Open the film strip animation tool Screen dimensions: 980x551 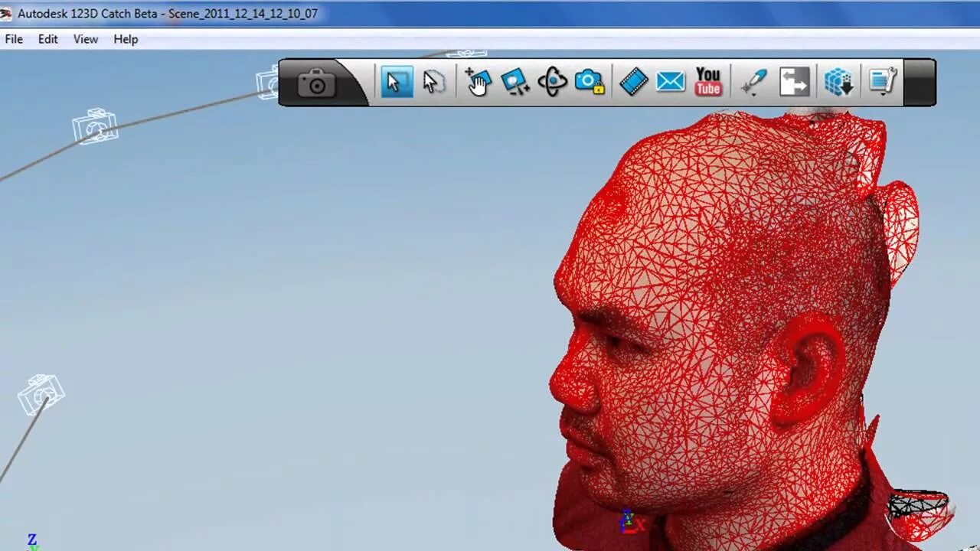tap(633, 82)
